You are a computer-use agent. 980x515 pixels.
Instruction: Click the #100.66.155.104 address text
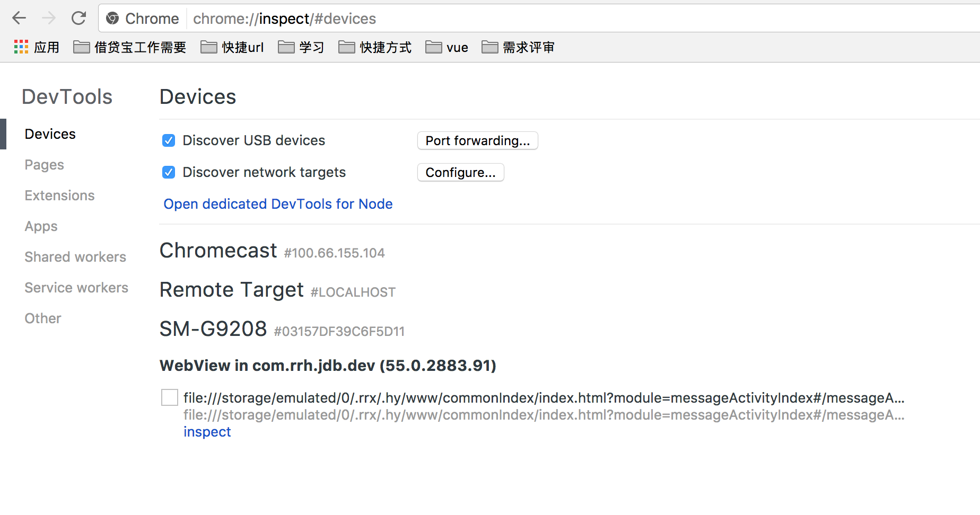click(x=334, y=253)
